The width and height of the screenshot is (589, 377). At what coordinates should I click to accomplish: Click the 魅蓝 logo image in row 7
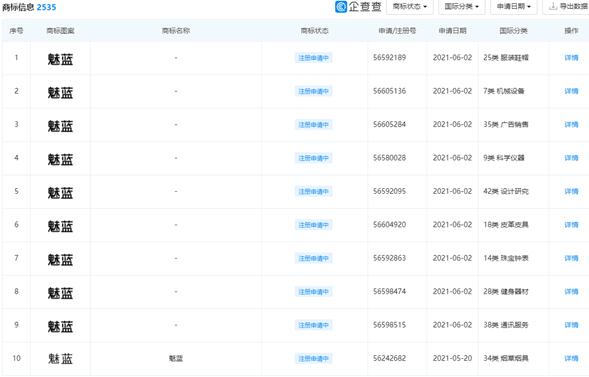pyautogui.click(x=60, y=259)
